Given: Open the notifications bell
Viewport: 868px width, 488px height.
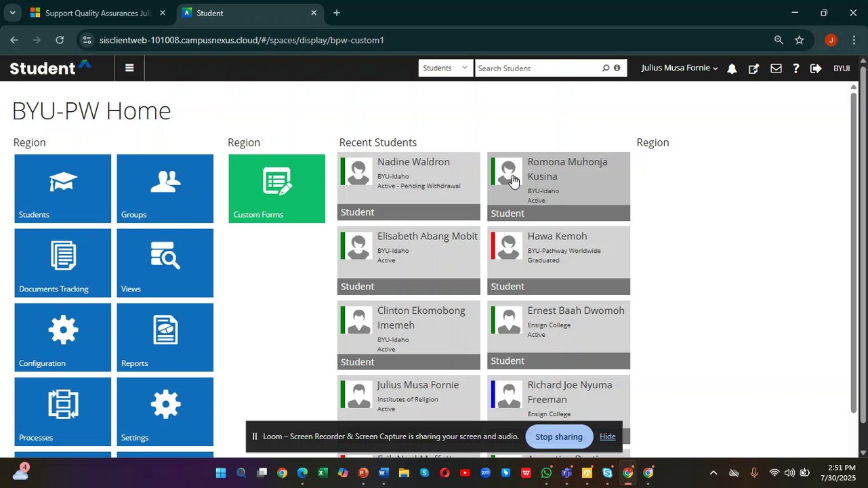Looking at the screenshot, I should pyautogui.click(x=732, y=68).
